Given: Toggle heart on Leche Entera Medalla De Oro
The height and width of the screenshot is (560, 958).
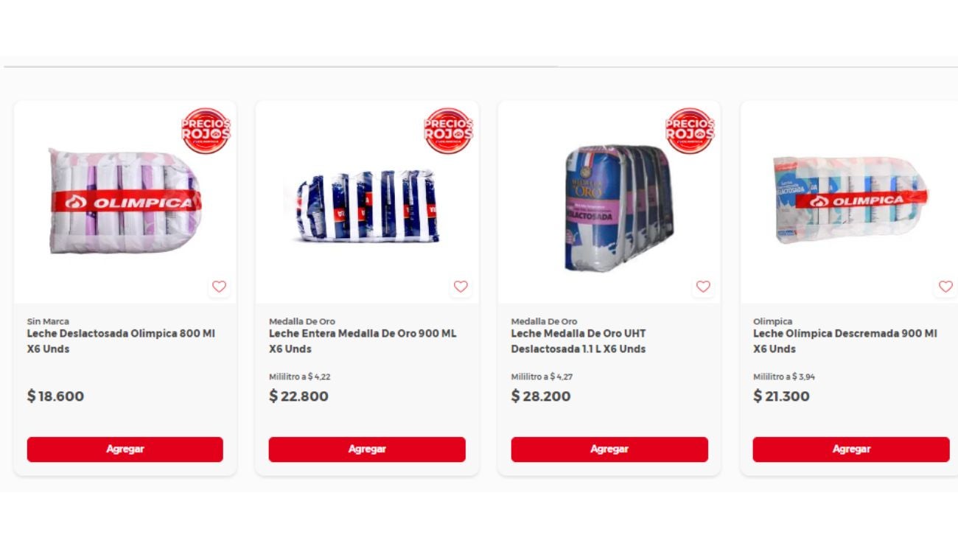Looking at the screenshot, I should [461, 287].
